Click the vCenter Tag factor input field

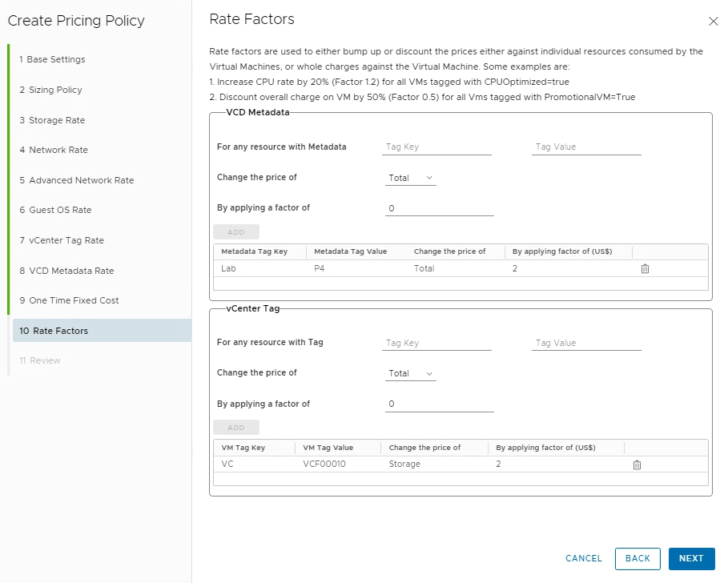pyautogui.click(x=439, y=404)
